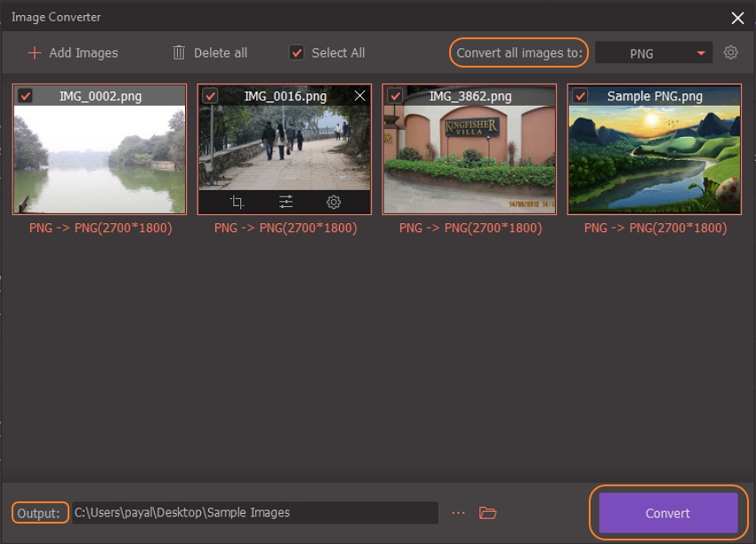Click the trash icon for Delete all
The width and height of the screenshot is (756, 544).
coord(179,52)
